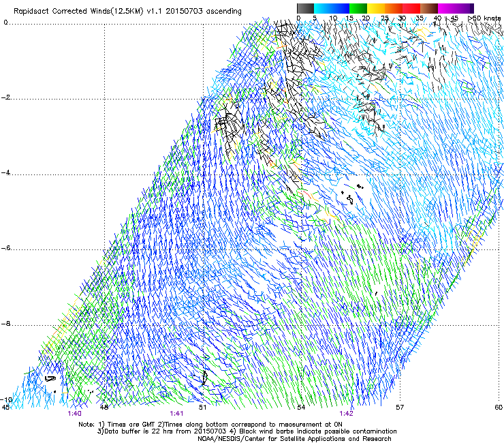
Task: Click the brown 35-40 knots legend segment
Action: coord(429,8)
